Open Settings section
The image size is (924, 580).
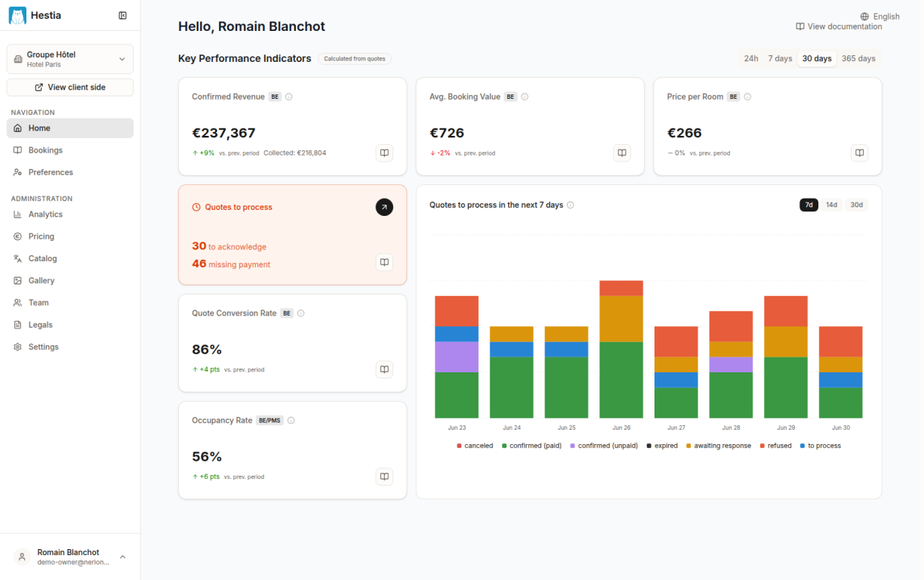click(70, 347)
